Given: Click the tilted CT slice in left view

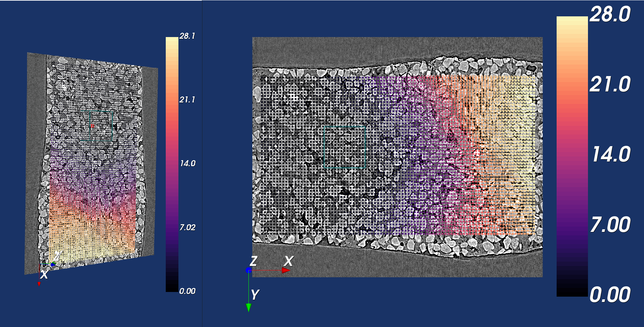Looking at the screenshot, I should click(x=91, y=163).
